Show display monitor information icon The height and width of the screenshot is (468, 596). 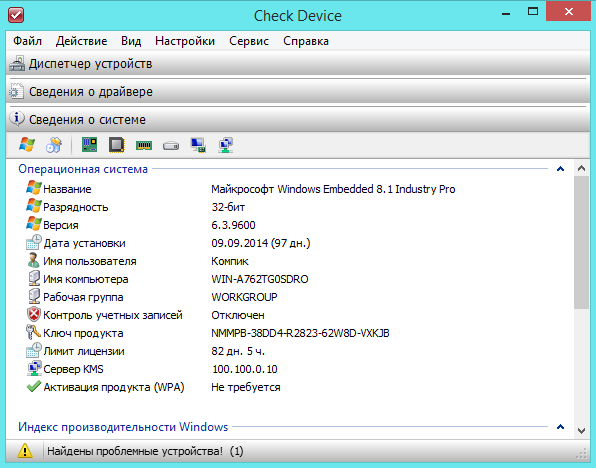coord(198,145)
